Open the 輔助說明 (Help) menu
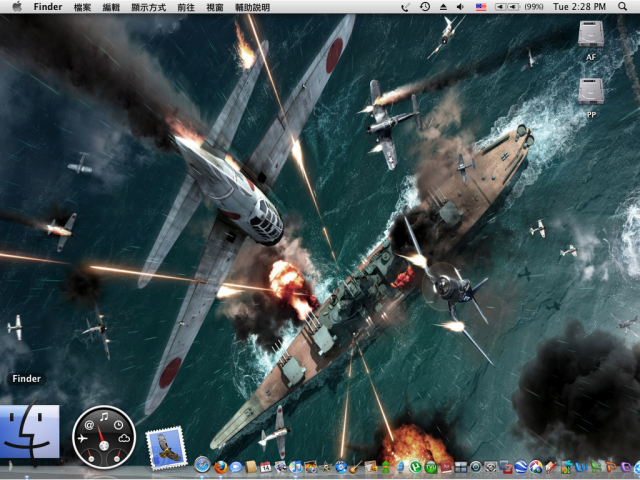 tap(252, 7)
